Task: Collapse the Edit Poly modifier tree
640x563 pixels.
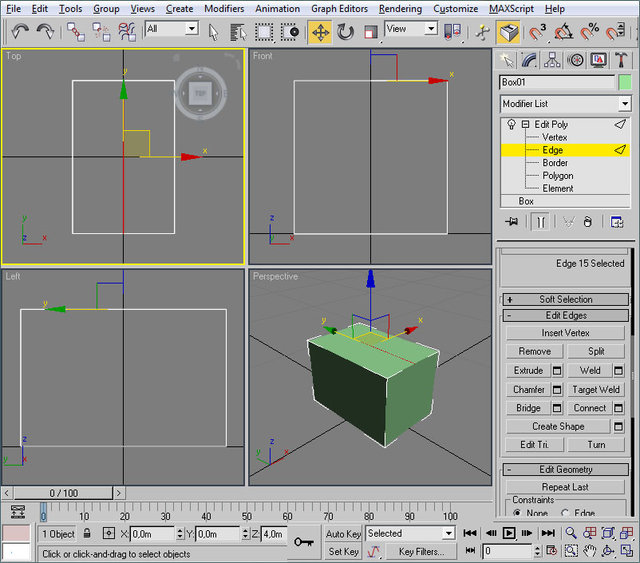Action: coord(525,124)
